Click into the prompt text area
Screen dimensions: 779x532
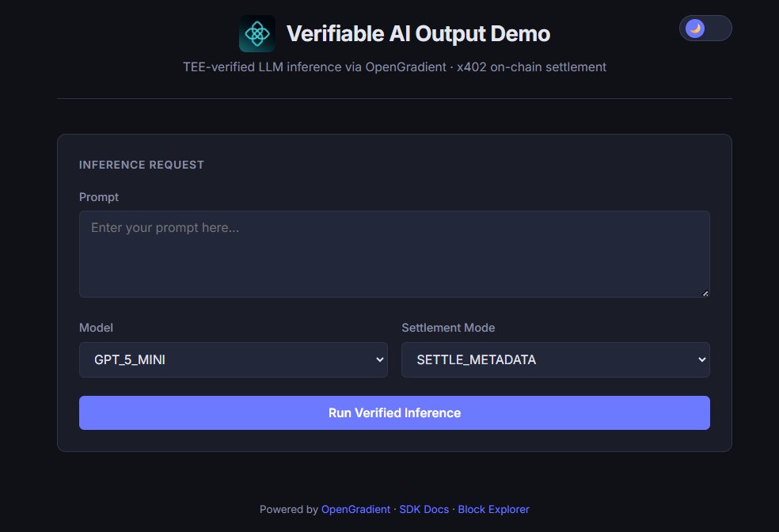(394, 254)
